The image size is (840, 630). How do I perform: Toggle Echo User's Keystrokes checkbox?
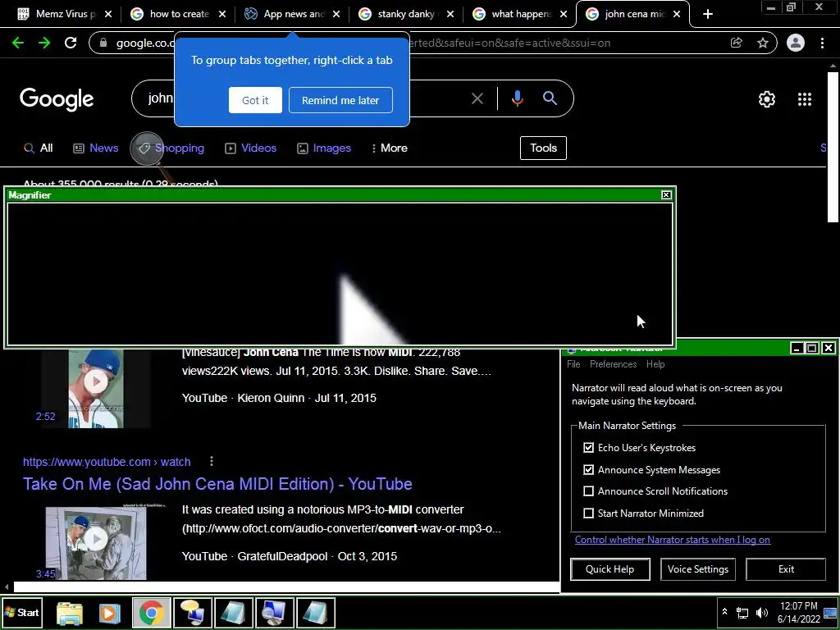pos(588,448)
